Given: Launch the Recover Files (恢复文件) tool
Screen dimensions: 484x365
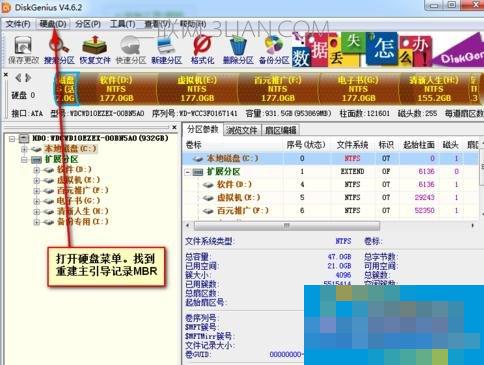Looking at the screenshot, I should (95, 50).
